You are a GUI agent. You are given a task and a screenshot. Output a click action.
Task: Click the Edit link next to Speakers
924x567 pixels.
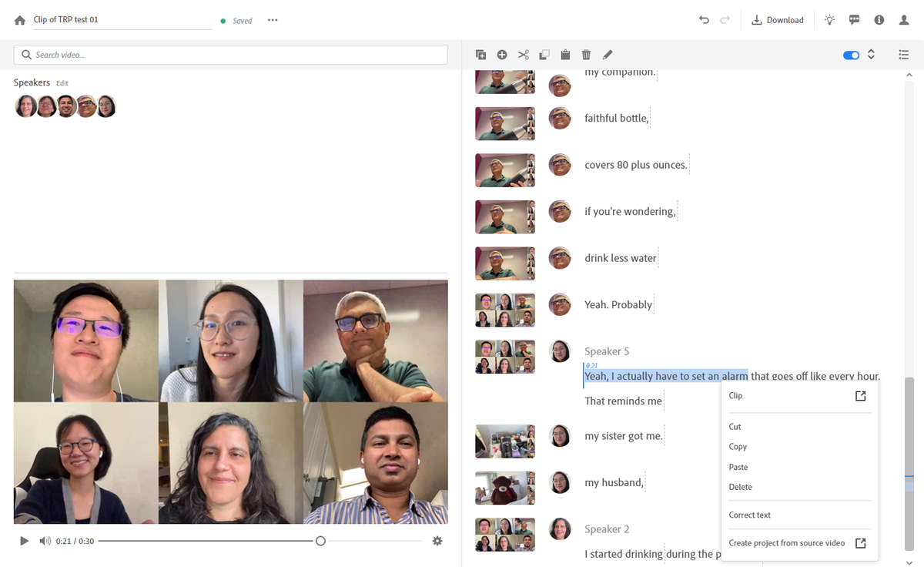tap(62, 82)
